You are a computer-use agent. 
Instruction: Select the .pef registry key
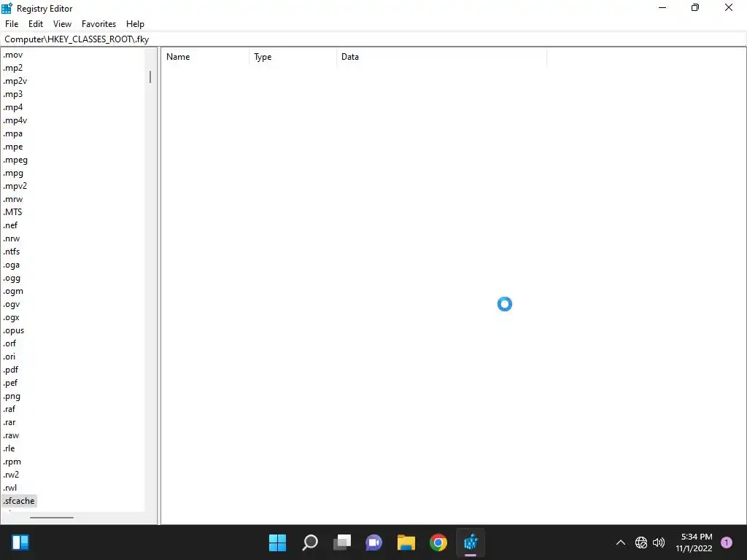(10, 383)
